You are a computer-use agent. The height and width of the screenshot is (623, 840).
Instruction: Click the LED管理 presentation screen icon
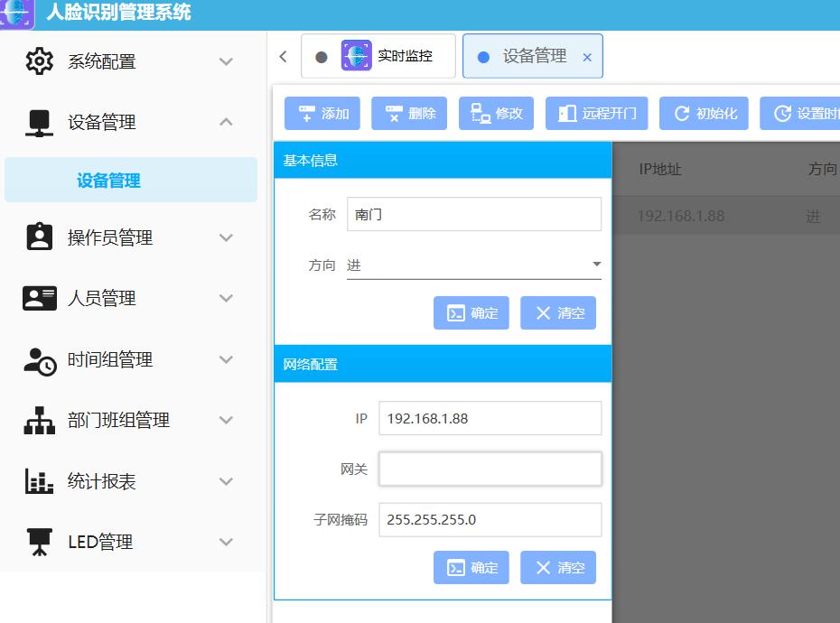pyautogui.click(x=39, y=542)
